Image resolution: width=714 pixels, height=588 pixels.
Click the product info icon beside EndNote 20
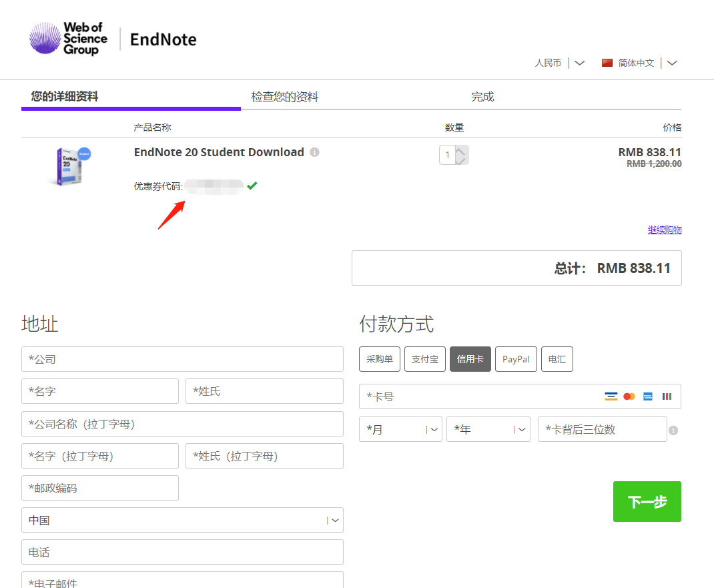(314, 152)
